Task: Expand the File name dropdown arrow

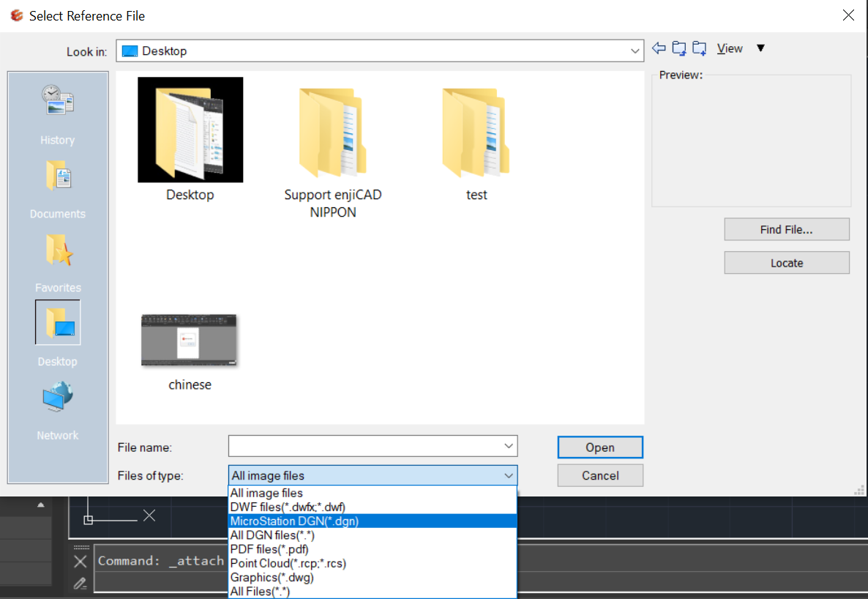Action: point(509,446)
